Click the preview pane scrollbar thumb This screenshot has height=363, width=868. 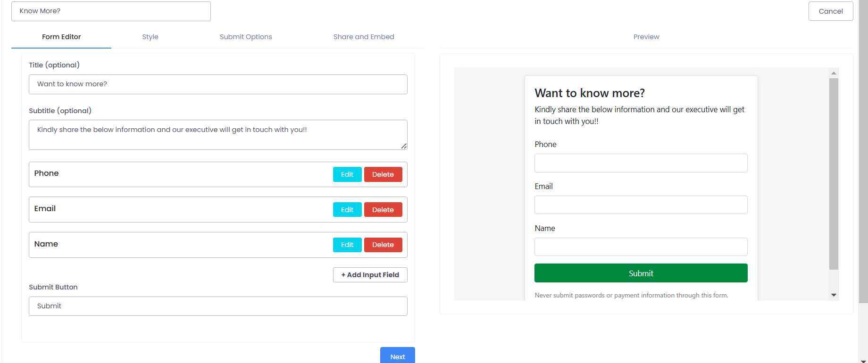pos(834,174)
